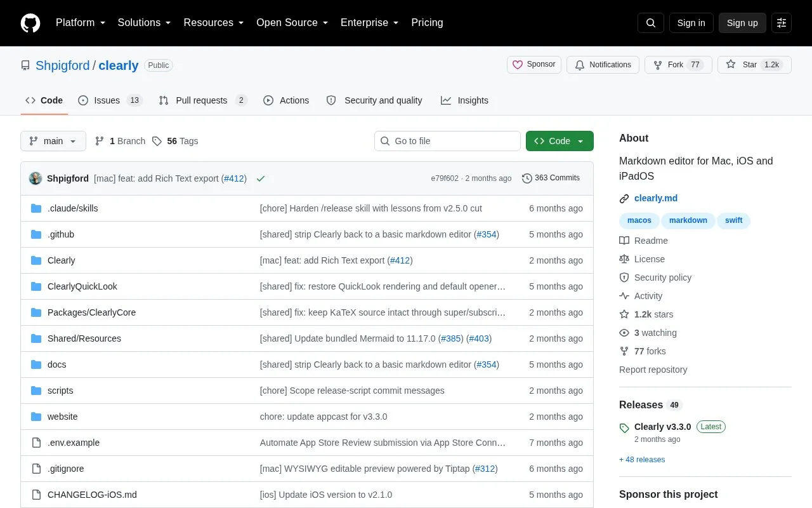The image size is (812, 508).
Task: Expand the Enterprise menu
Action: [x=370, y=23]
